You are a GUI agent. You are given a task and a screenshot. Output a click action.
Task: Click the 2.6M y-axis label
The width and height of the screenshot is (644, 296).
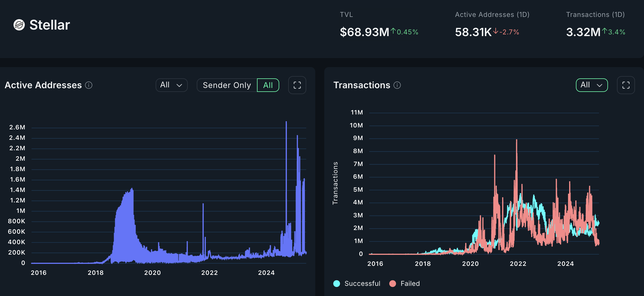(x=17, y=127)
